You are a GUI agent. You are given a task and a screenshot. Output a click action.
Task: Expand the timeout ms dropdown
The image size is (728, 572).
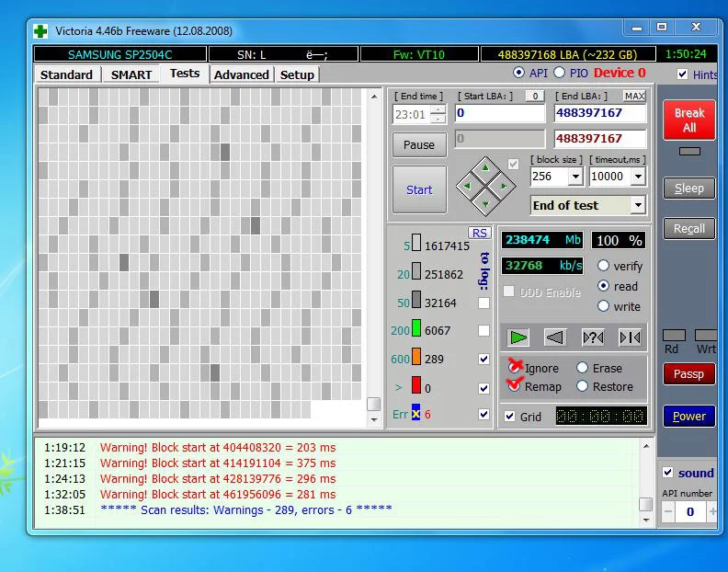637,177
